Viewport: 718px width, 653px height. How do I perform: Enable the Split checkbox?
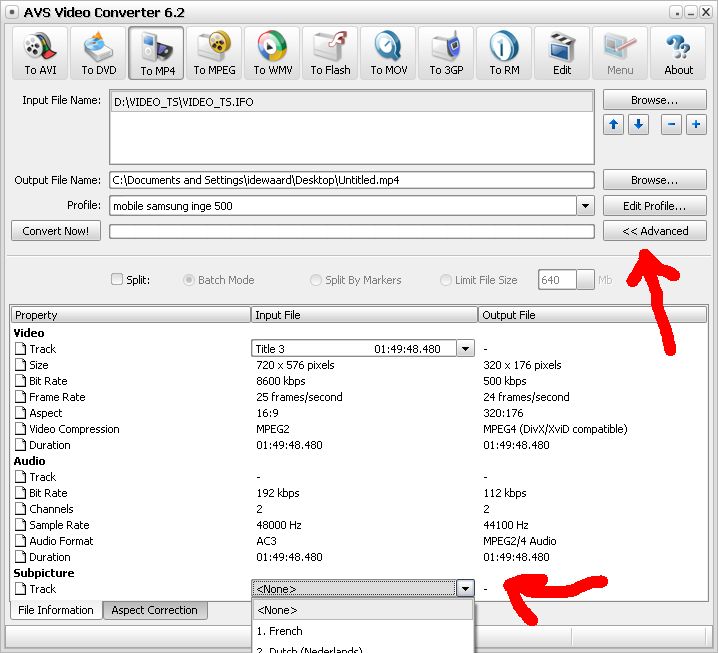coord(117,279)
